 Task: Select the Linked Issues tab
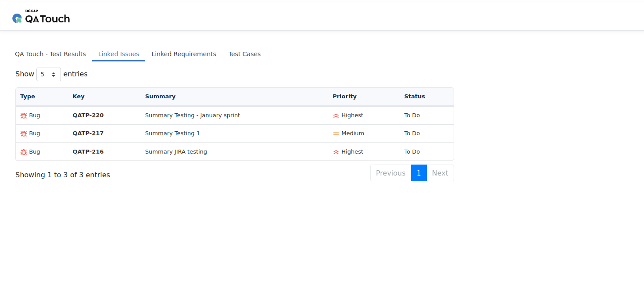(x=118, y=54)
